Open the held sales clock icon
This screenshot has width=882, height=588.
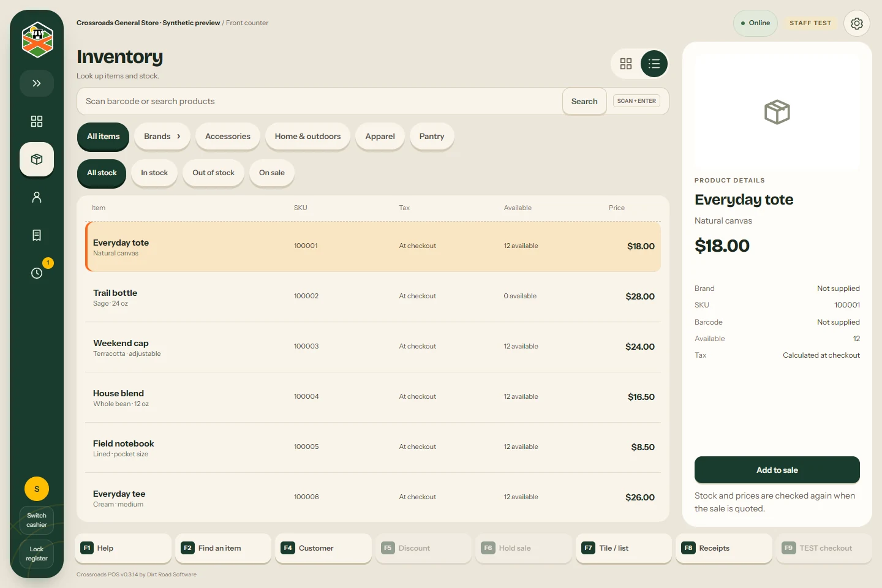pos(37,273)
